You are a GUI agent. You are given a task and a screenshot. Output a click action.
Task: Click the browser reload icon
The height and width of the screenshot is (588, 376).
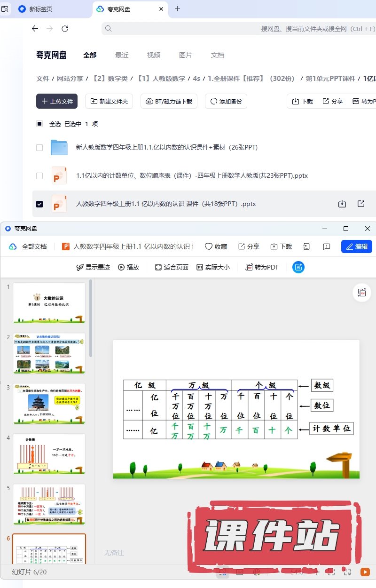(65, 29)
